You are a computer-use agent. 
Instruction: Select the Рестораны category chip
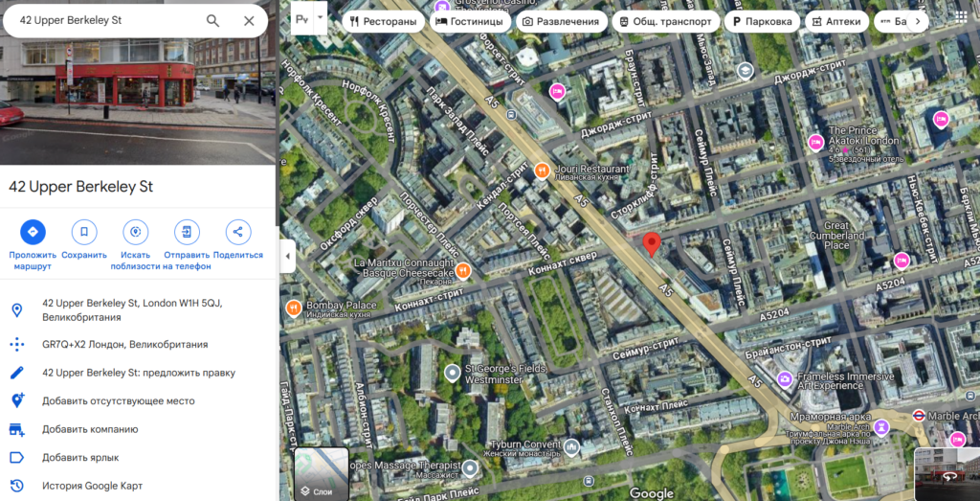click(x=383, y=21)
